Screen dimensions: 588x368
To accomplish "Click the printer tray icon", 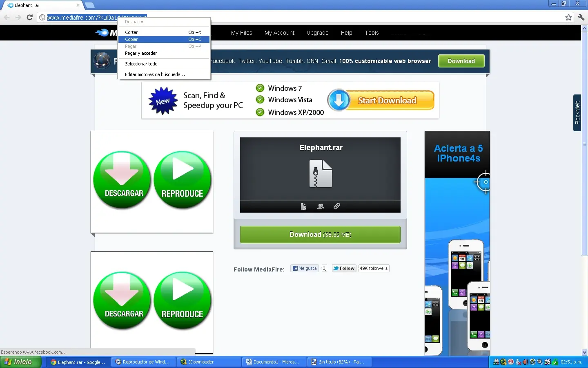I will 547,362.
